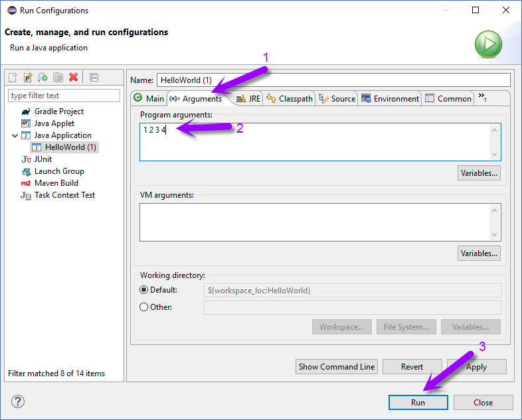The width and height of the screenshot is (522, 420).
Task: Click the Launch Group icon
Action: (x=27, y=172)
